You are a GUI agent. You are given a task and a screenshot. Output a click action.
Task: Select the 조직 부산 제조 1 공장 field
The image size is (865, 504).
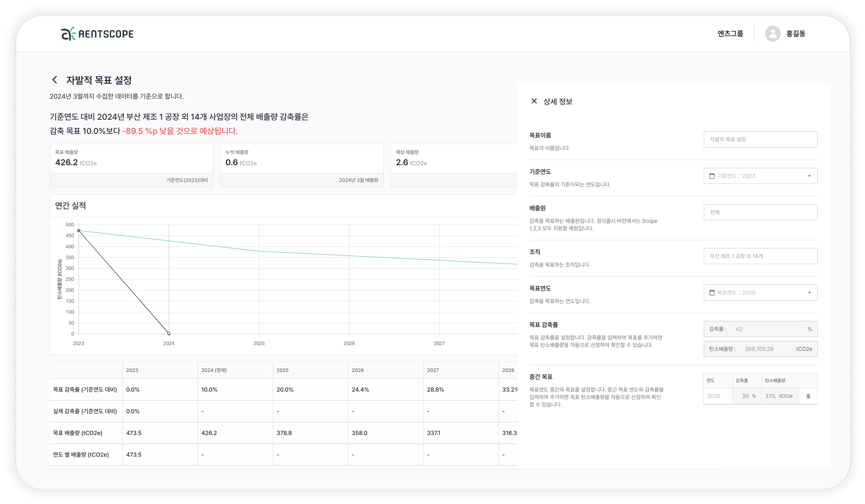pos(760,256)
